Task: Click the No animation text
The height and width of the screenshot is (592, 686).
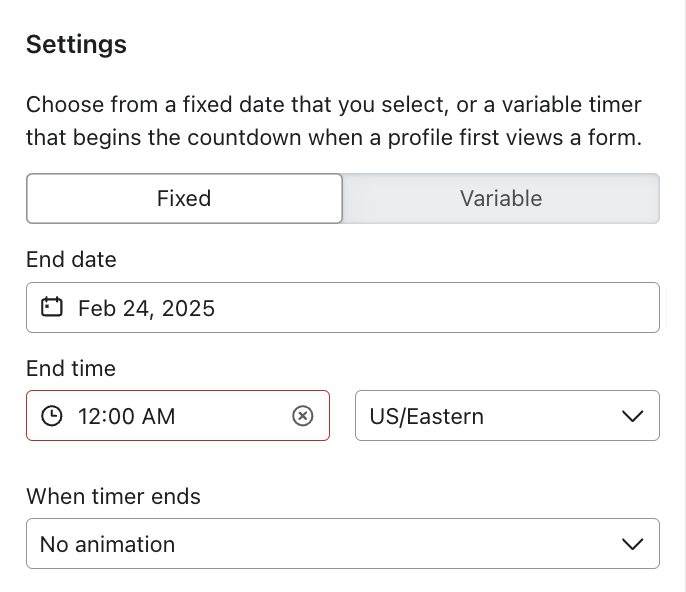Action: pos(107,544)
